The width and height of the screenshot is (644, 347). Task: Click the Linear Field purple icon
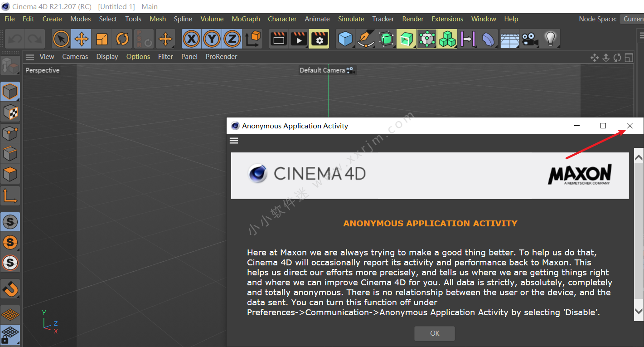pyautogui.click(x=468, y=39)
